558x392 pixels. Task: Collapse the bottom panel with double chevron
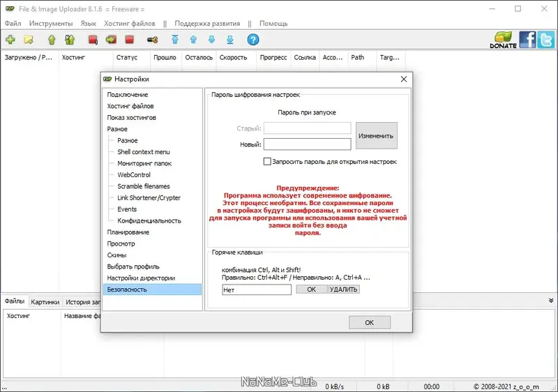[551, 301]
